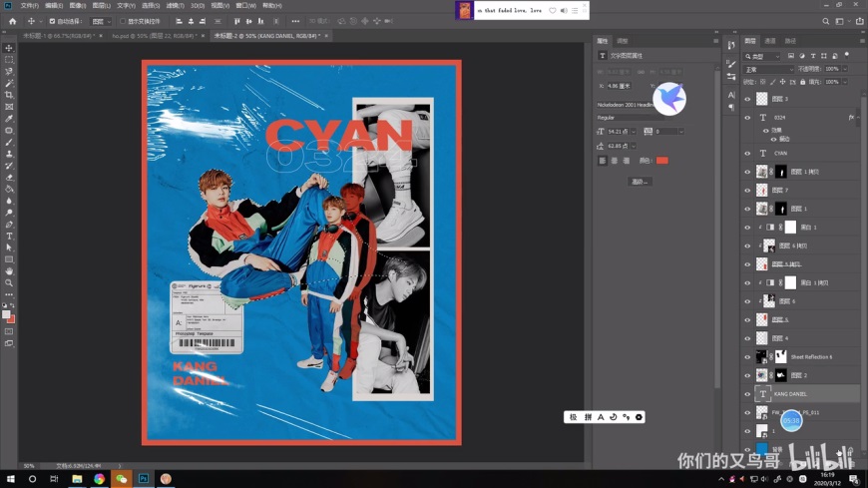The width and height of the screenshot is (868, 488).
Task: Select the Zoom tool
Action: click(x=9, y=283)
